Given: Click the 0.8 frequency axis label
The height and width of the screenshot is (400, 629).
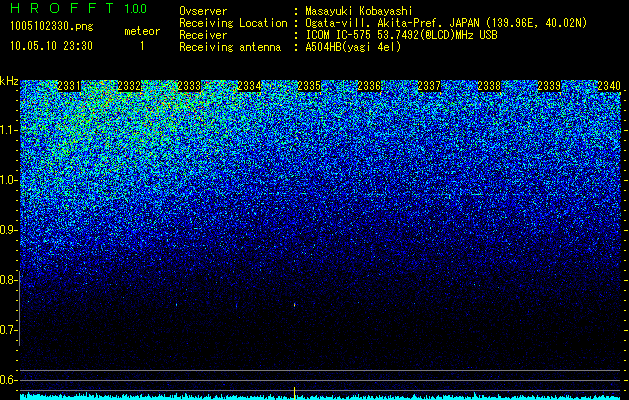Looking at the screenshot, I should (x=8, y=280).
